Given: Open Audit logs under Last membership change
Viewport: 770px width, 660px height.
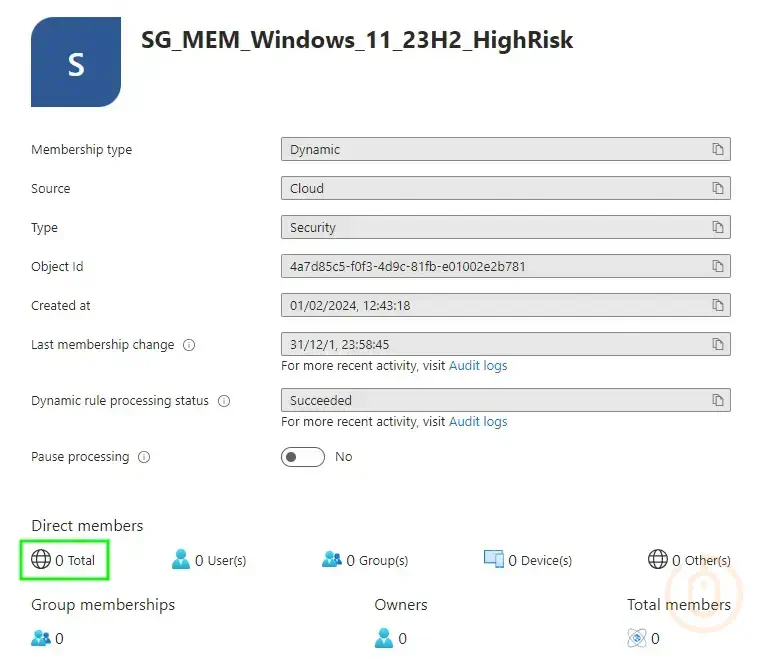Looking at the screenshot, I should pos(478,366).
